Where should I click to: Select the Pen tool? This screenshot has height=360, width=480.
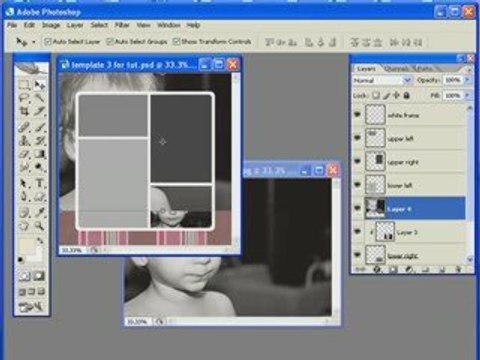point(24,196)
